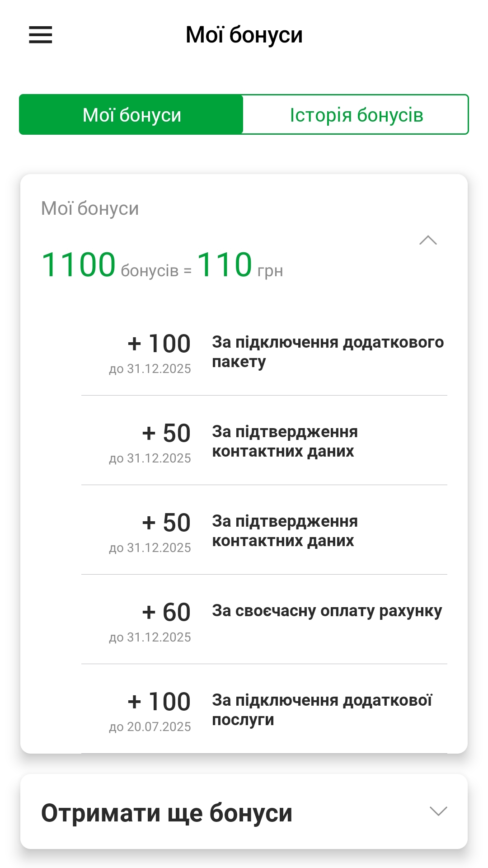This screenshot has height=868, width=488.
Task: Tap the Отримати ще бонуси heading
Action: pos(167,813)
